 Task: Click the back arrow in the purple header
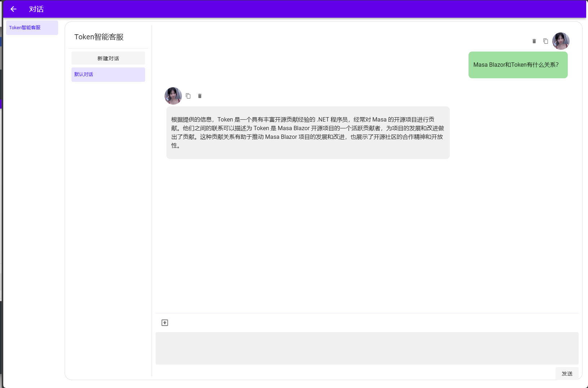(13, 9)
